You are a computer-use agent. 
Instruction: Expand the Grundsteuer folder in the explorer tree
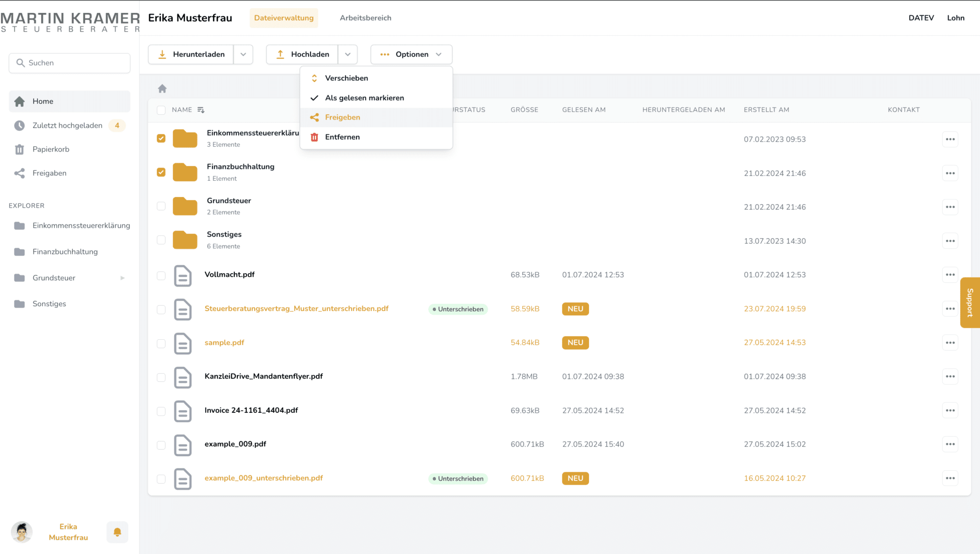pyautogui.click(x=122, y=278)
